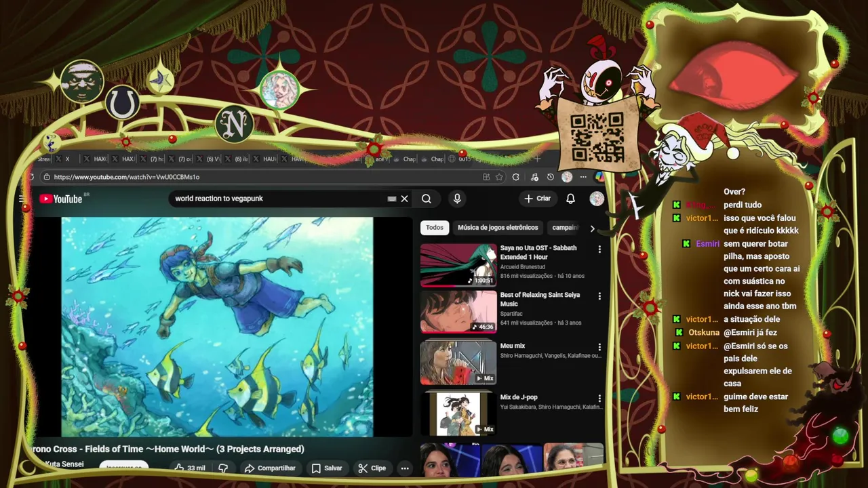Click chat message 'perdi tudo'
868x488 pixels.
[743, 205]
